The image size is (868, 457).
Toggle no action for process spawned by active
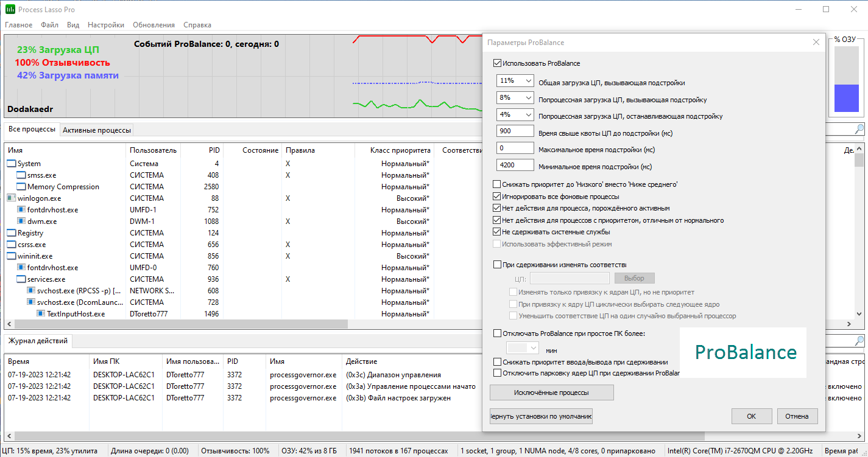497,208
